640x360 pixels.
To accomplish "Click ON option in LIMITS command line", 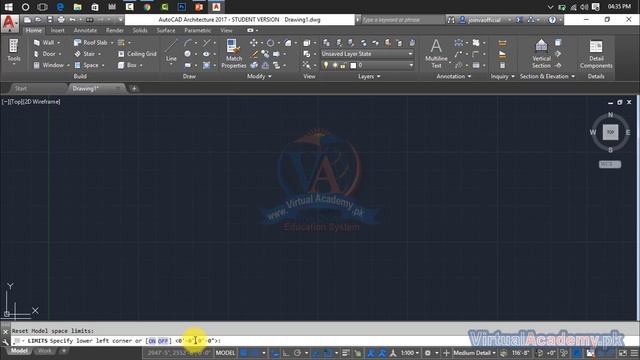I will pos(152,341).
